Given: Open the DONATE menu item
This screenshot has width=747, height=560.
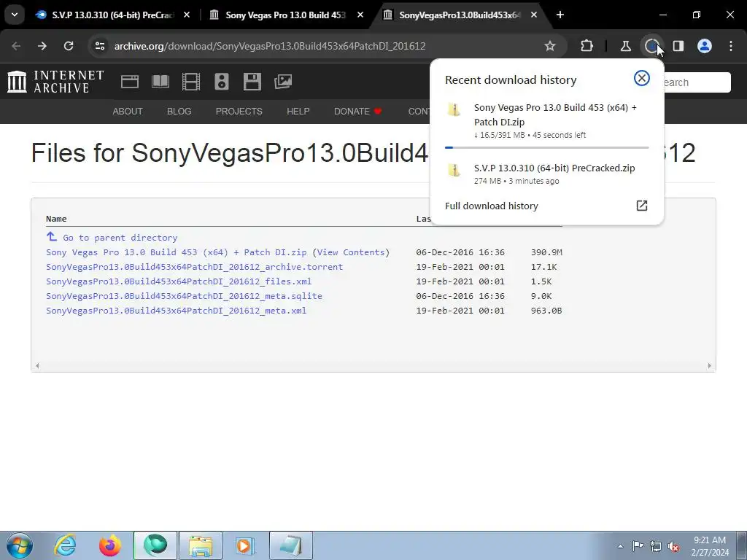Looking at the screenshot, I should 357,112.
